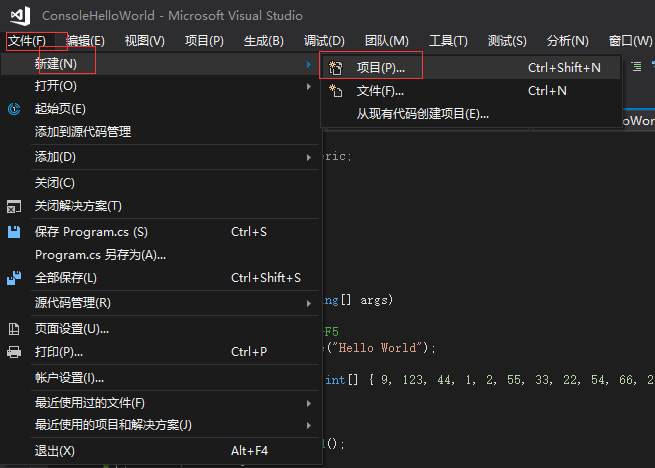Click the 全部保存 save all icon

14,278
